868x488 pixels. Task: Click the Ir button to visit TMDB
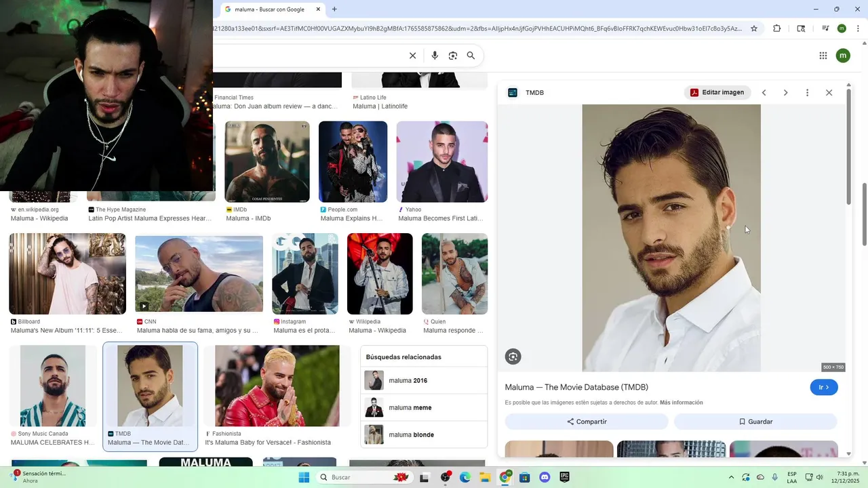pos(824,388)
